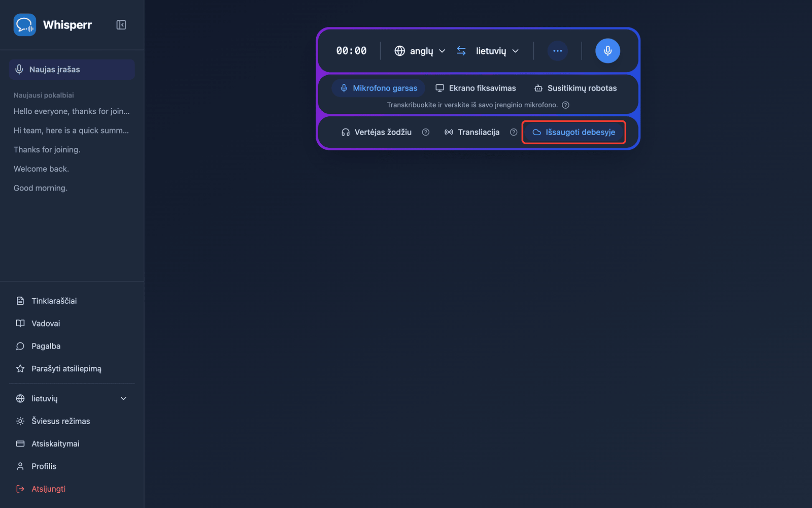The image size is (812, 508).
Task: Click the Pagalba chat bubble icon
Action: tap(20, 346)
